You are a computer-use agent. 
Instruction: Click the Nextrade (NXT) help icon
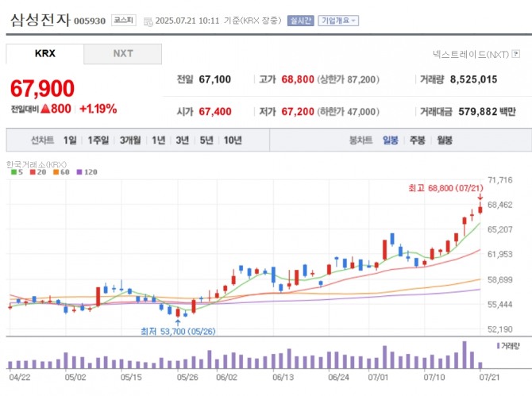[x=516, y=54]
